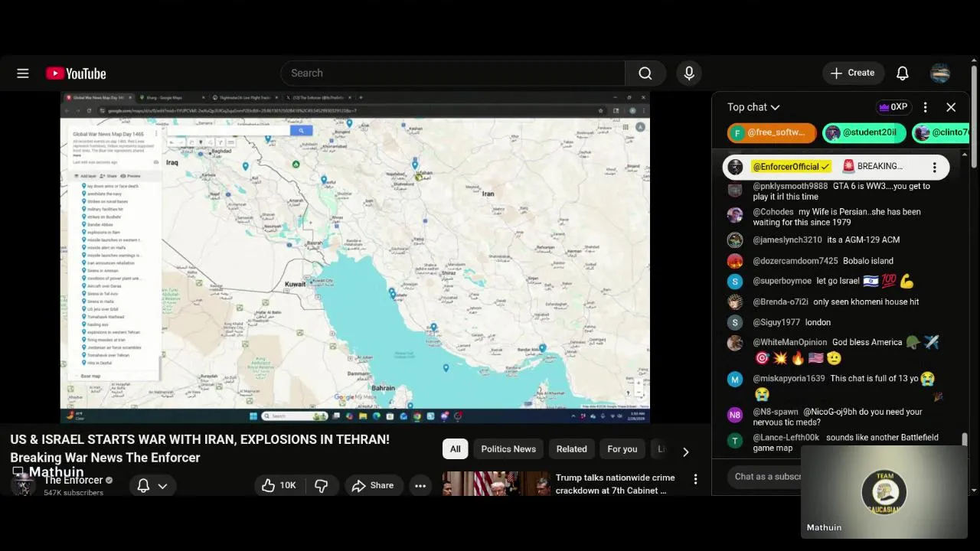Viewport: 980px width, 551px height.
Task: Click the '547K subscribers' text
Action: 73,493
